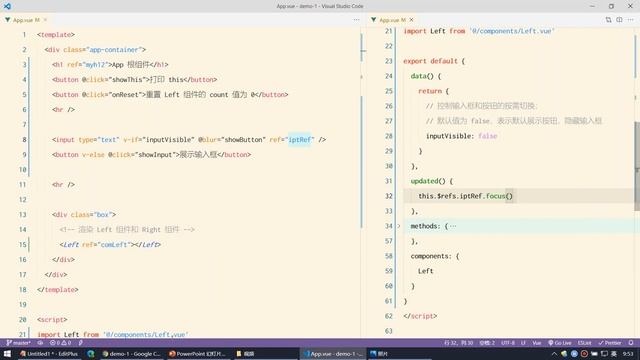Click the highlighted iptRef value on line 8
Screen dimensions: 640x360
300,140
